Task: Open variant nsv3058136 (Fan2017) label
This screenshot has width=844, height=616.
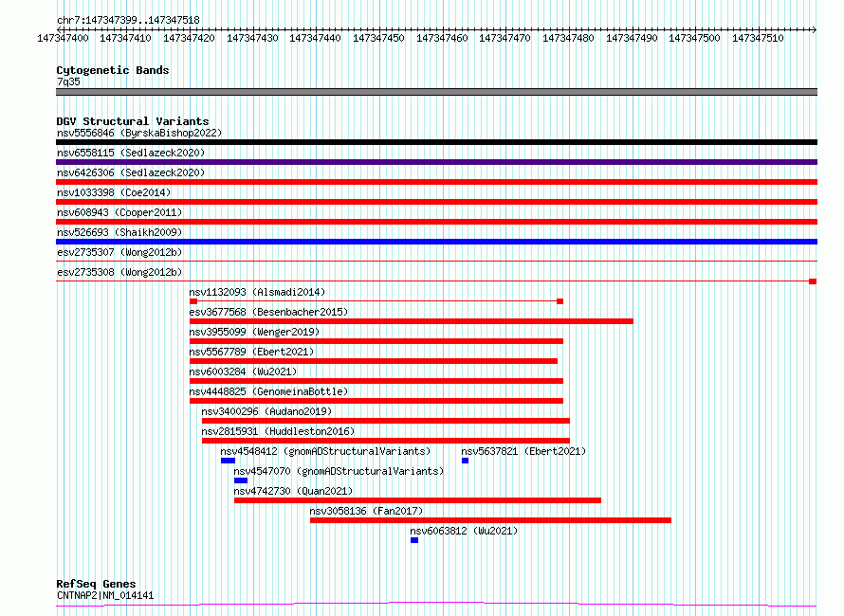Action: (x=366, y=511)
